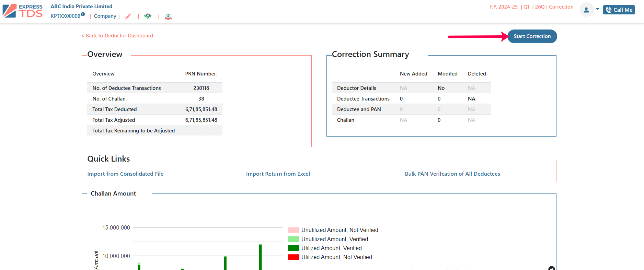The width and height of the screenshot is (644, 270).
Task: Click the Unutilized Amount, Verified legend swatch
Action: [294, 239]
